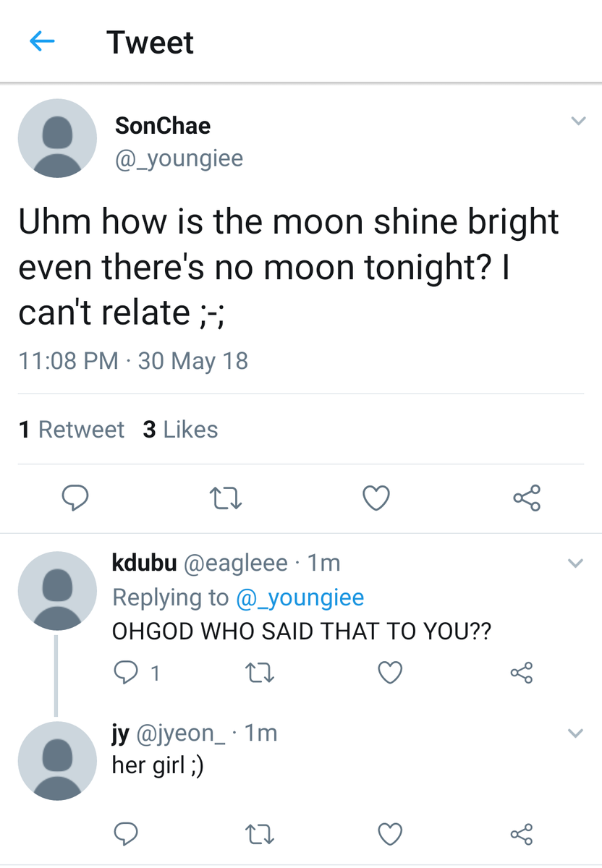Reply to SonChae's main tweet

(75, 498)
